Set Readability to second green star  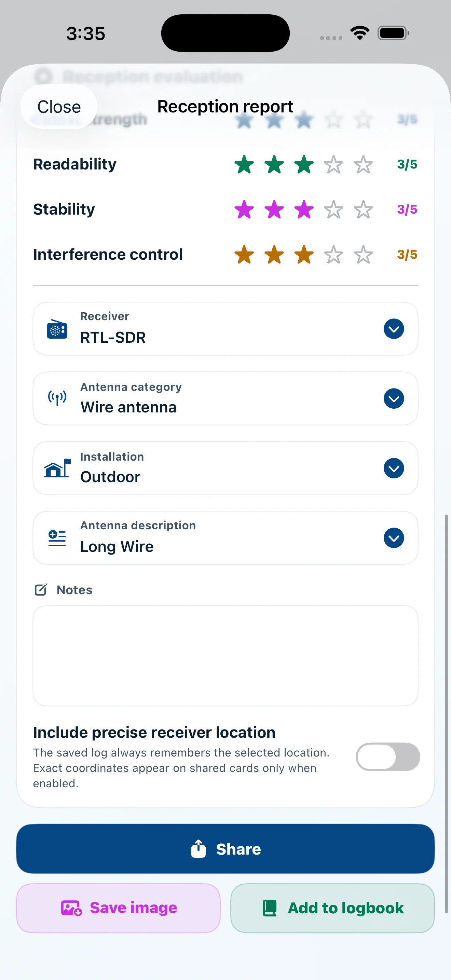pos(274,164)
